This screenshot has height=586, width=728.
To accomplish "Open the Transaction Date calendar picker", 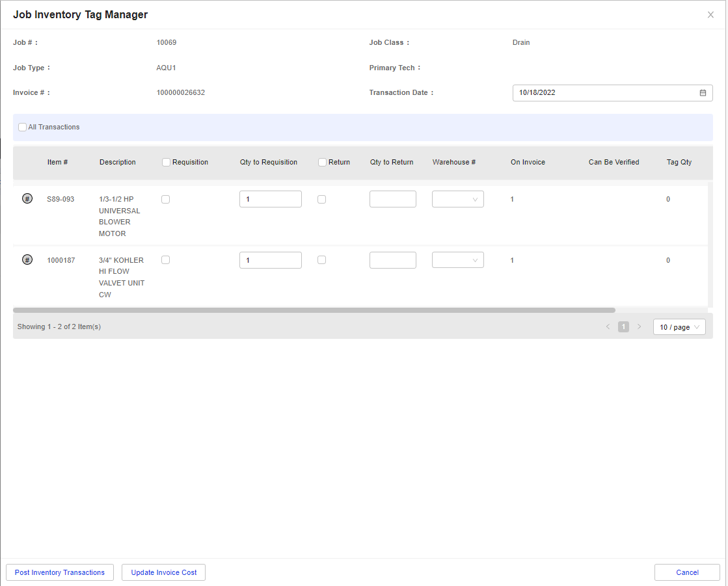I will (x=703, y=92).
